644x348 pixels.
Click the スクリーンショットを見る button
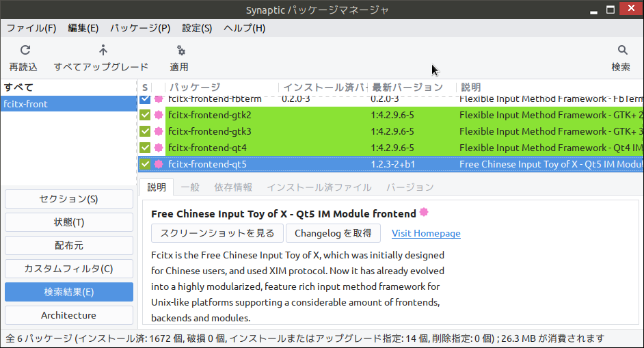[x=217, y=233]
